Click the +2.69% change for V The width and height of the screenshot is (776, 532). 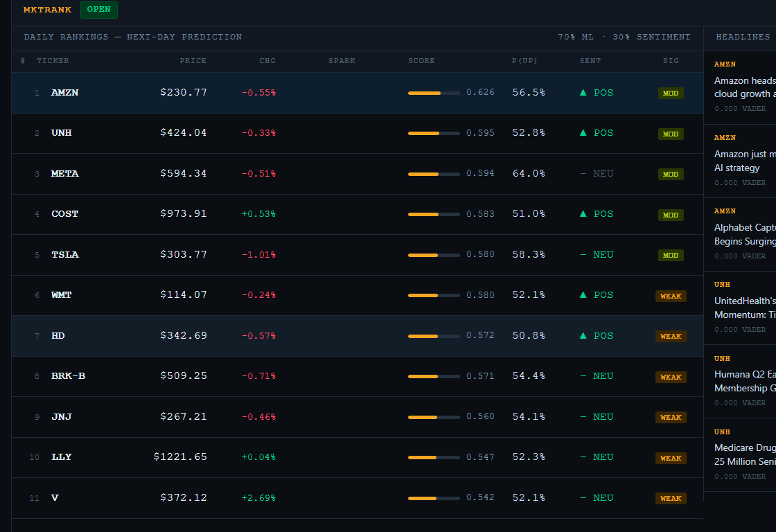[258, 498]
